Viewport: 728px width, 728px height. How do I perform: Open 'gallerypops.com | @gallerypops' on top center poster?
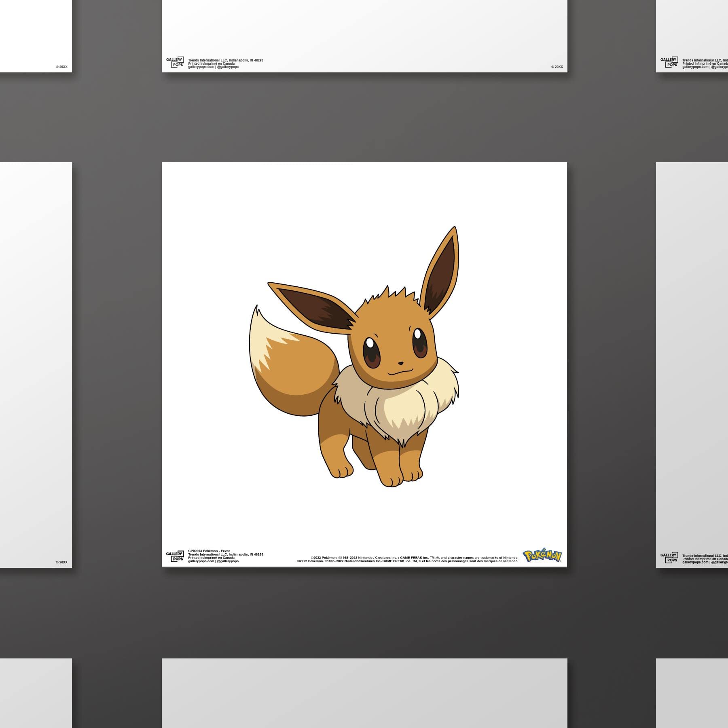213,67
